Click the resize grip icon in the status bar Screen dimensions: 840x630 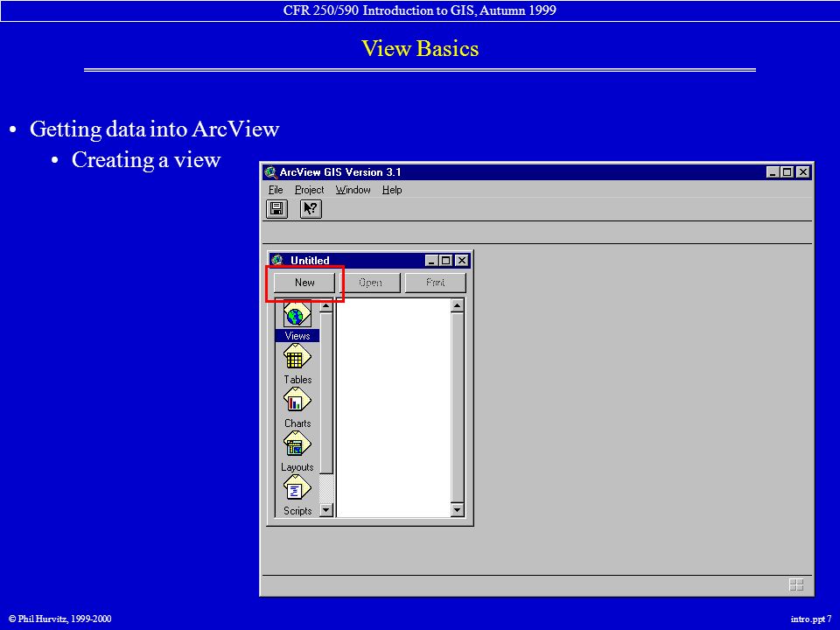[x=796, y=585]
